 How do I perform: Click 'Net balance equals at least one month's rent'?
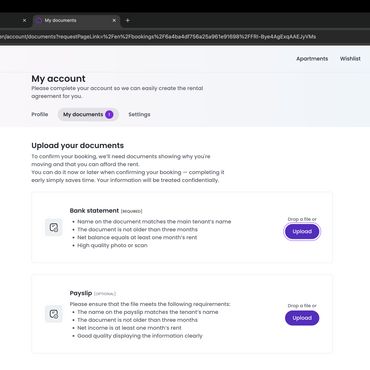[137, 237]
